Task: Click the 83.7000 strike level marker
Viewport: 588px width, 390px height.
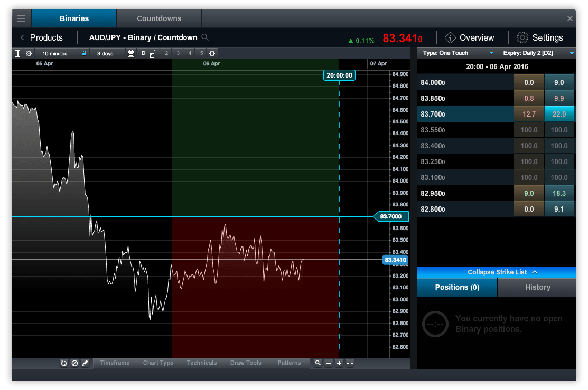Action: (391, 216)
